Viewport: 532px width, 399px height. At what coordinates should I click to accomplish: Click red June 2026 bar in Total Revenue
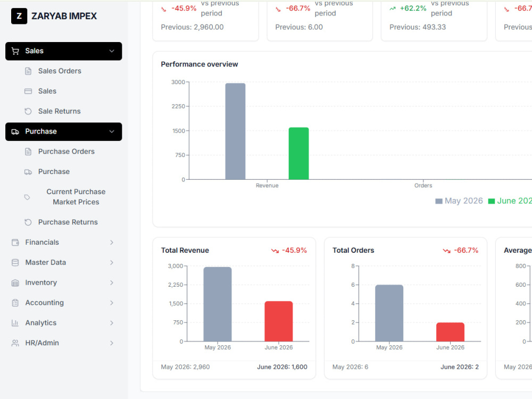tap(279, 321)
